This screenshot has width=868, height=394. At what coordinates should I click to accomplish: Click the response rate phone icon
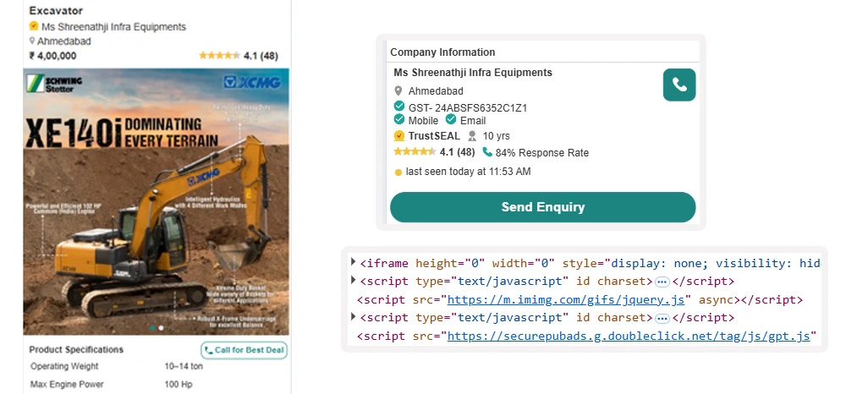[487, 152]
